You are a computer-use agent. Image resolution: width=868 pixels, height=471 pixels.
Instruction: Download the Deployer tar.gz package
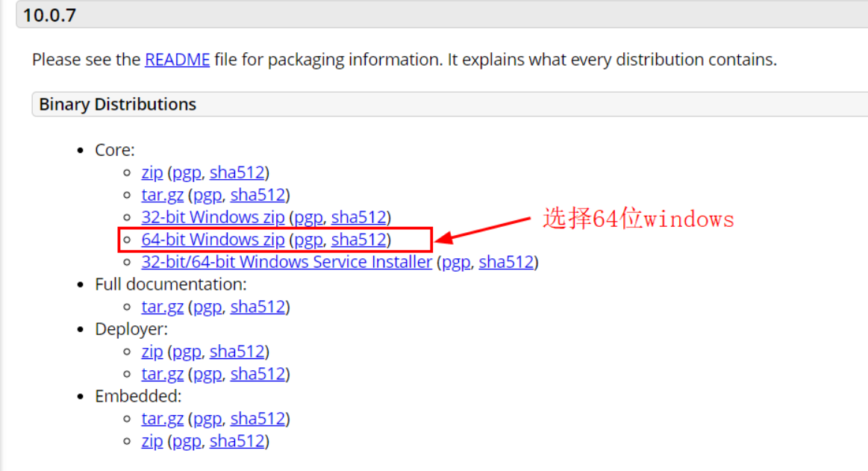tap(162, 374)
